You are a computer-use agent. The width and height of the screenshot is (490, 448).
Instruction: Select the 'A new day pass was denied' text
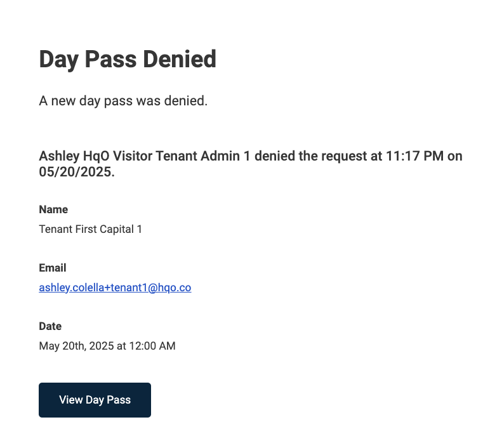123,101
